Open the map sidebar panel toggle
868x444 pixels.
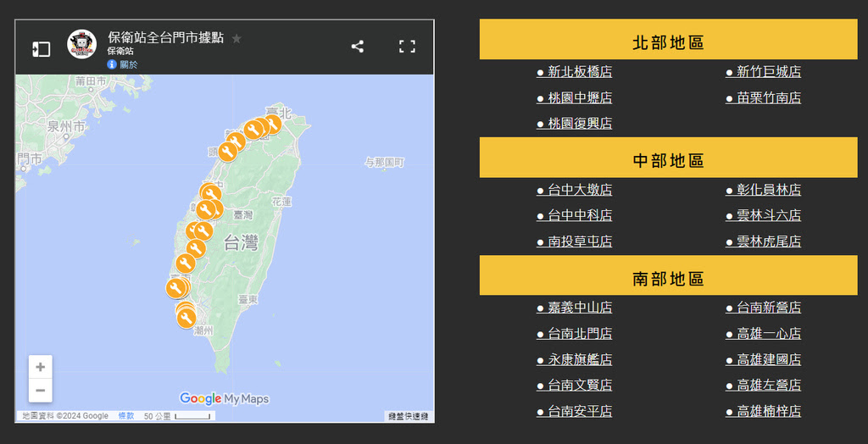tap(41, 48)
